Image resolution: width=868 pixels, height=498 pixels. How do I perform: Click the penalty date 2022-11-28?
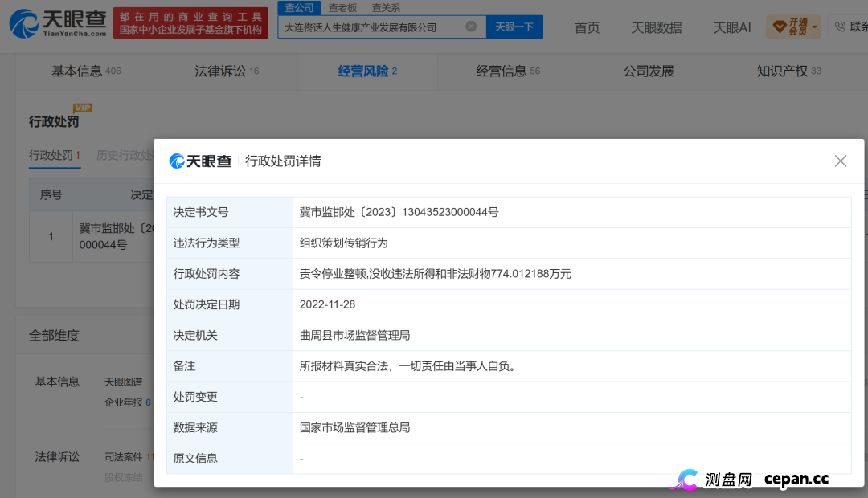(327, 305)
